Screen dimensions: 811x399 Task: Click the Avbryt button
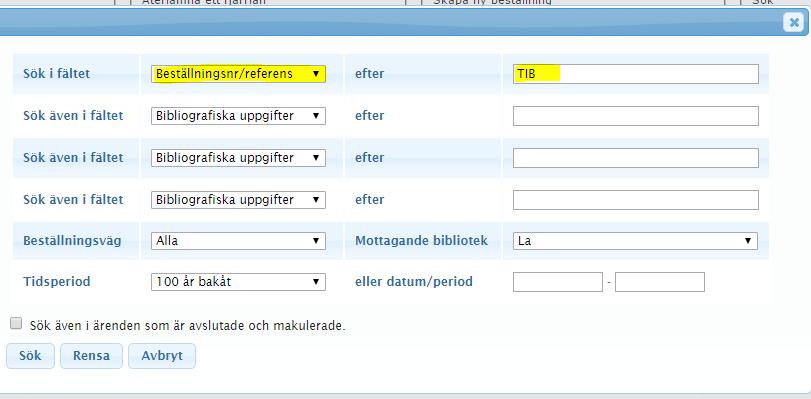[162, 356]
